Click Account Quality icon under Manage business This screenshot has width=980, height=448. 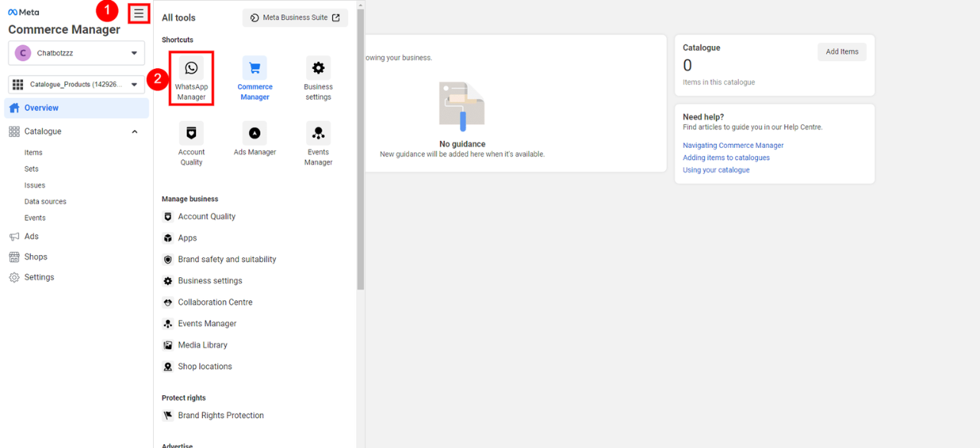coord(168,217)
